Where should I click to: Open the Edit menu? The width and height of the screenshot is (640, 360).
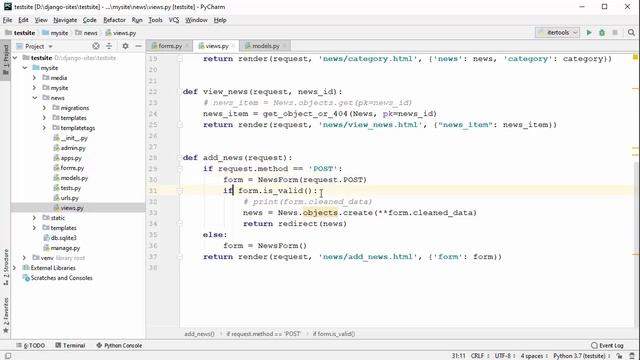point(23,20)
